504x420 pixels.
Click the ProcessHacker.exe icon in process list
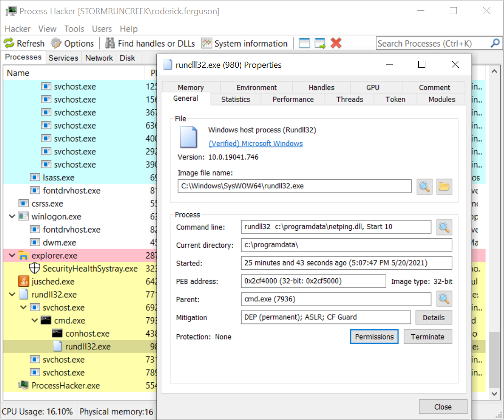click(24, 385)
